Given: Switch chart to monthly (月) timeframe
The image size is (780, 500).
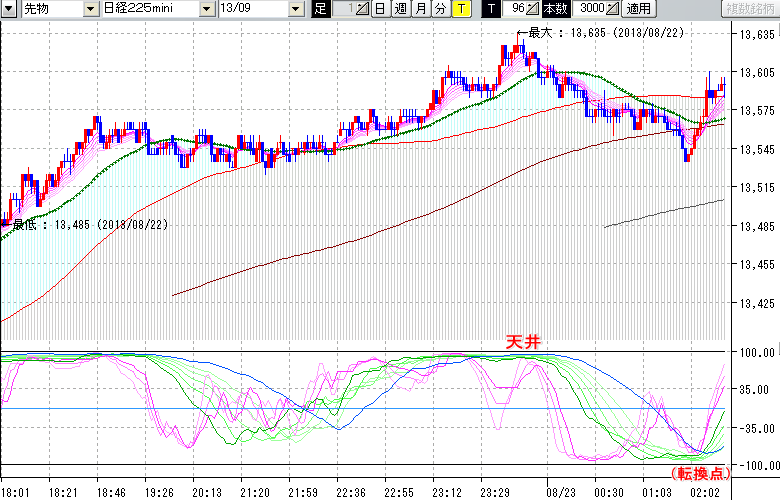Looking at the screenshot, I should click(x=420, y=9).
